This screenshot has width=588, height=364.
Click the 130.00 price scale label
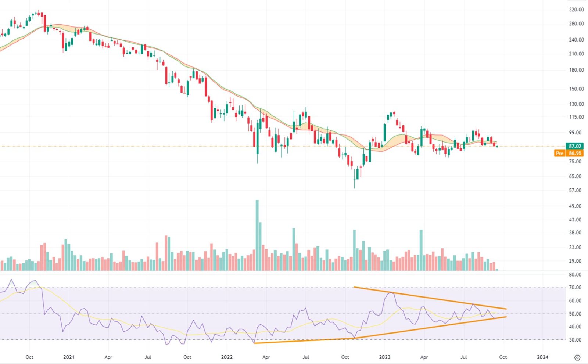click(576, 104)
